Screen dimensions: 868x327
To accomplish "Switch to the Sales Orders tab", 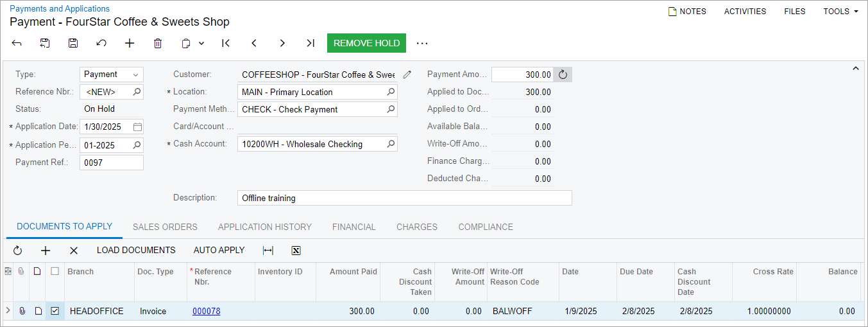I will (x=165, y=227).
